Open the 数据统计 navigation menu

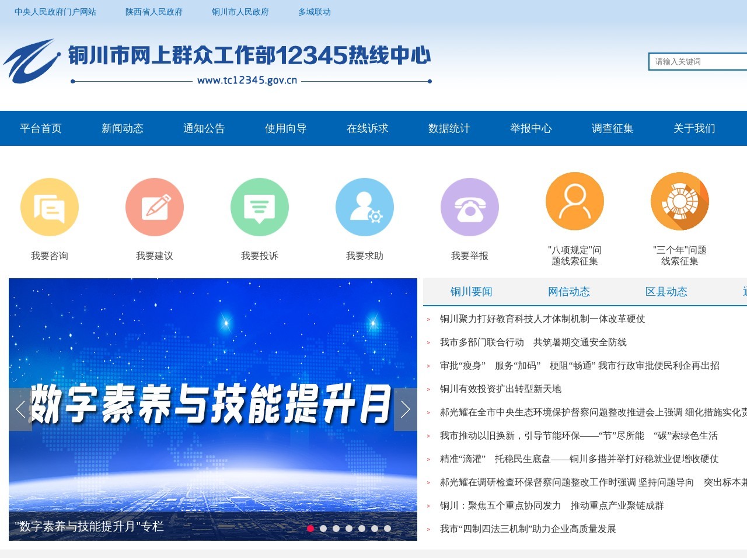point(450,128)
